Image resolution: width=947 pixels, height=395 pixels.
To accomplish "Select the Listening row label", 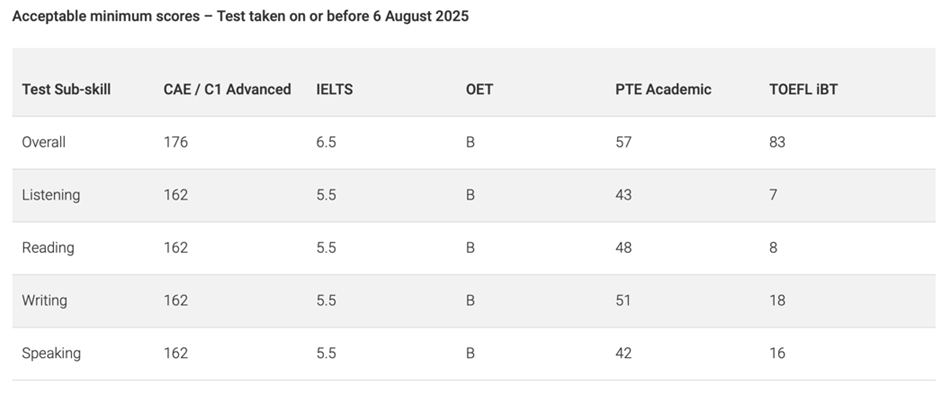I will [51, 195].
